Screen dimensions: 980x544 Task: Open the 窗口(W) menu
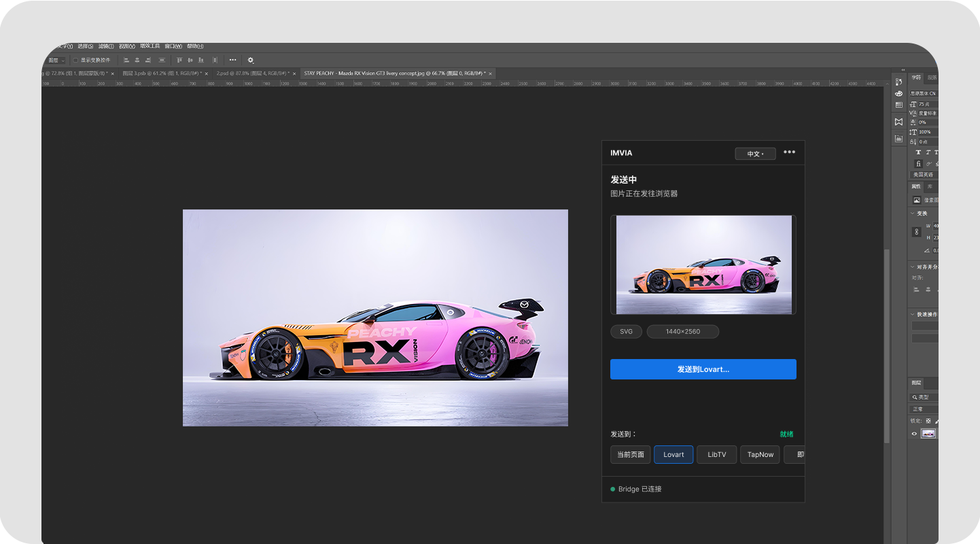(x=173, y=46)
